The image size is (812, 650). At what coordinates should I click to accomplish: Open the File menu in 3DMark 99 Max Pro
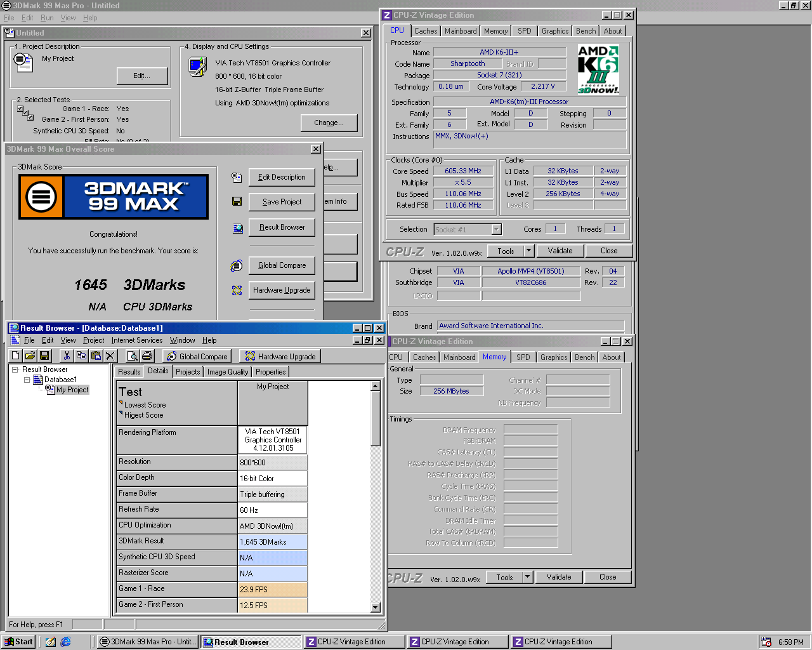(9, 18)
